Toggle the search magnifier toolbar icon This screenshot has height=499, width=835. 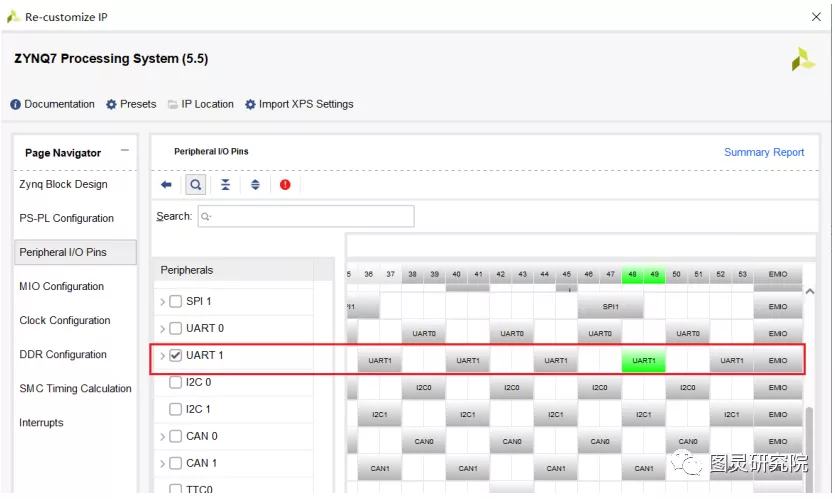(x=196, y=185)
